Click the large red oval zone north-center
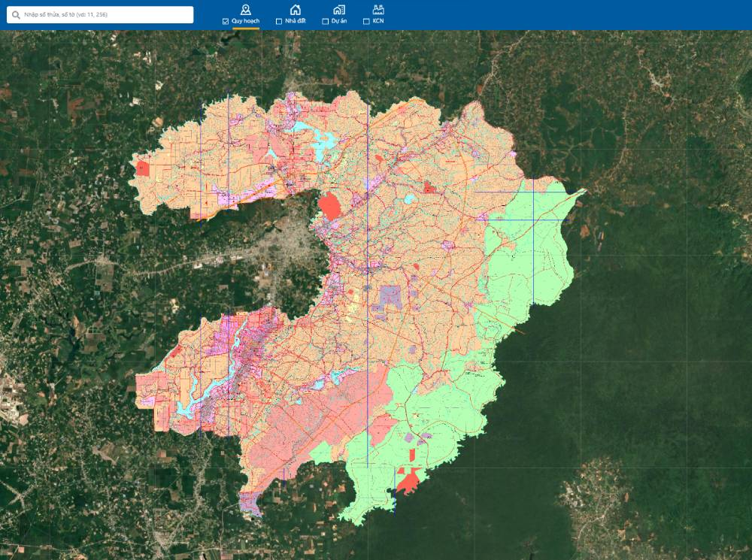Image resolution: width=752 pixels, height=560 pixels. click(329, 205)
